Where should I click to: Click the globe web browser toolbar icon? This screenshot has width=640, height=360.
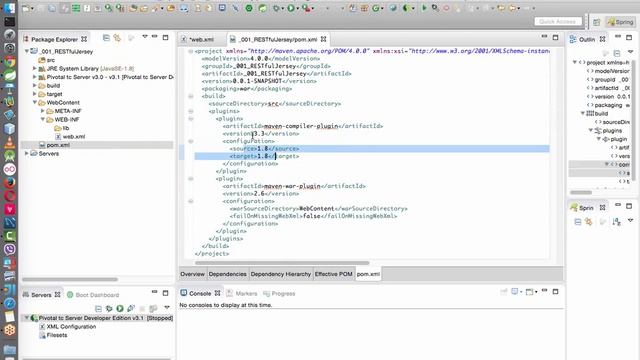tap(393, 8)
